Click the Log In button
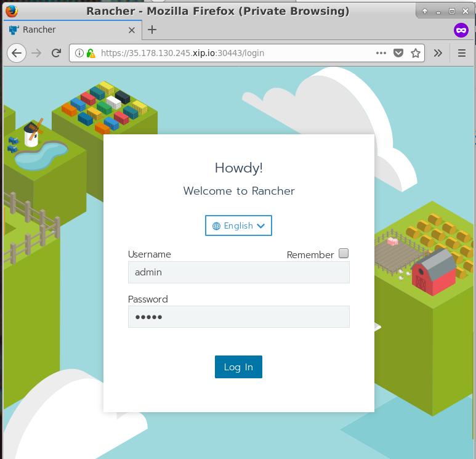476x459 pixels. [238, 367]
